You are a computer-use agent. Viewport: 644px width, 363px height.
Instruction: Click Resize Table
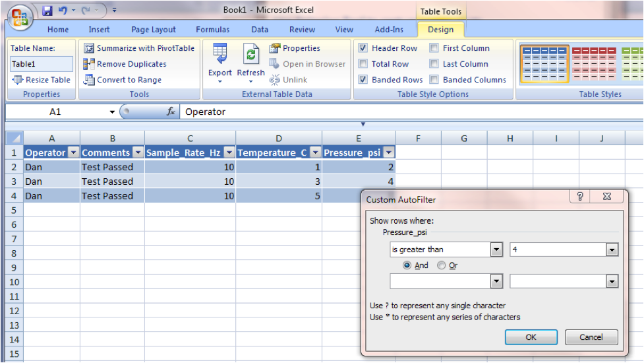(41, 80)
